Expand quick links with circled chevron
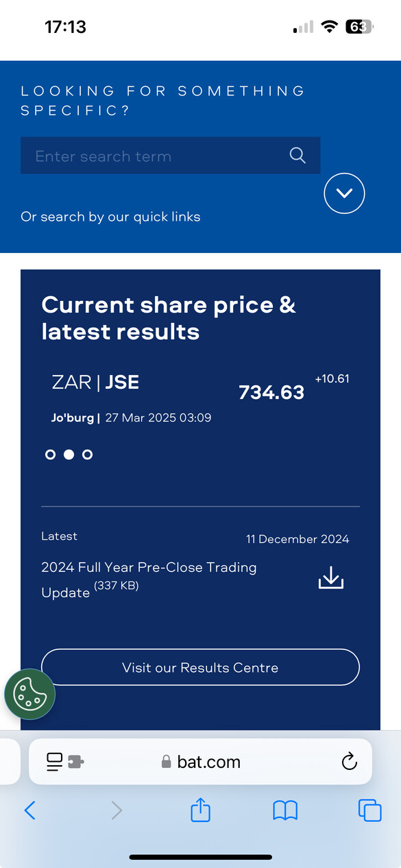The image size is (401, 868). coord(344,193)
